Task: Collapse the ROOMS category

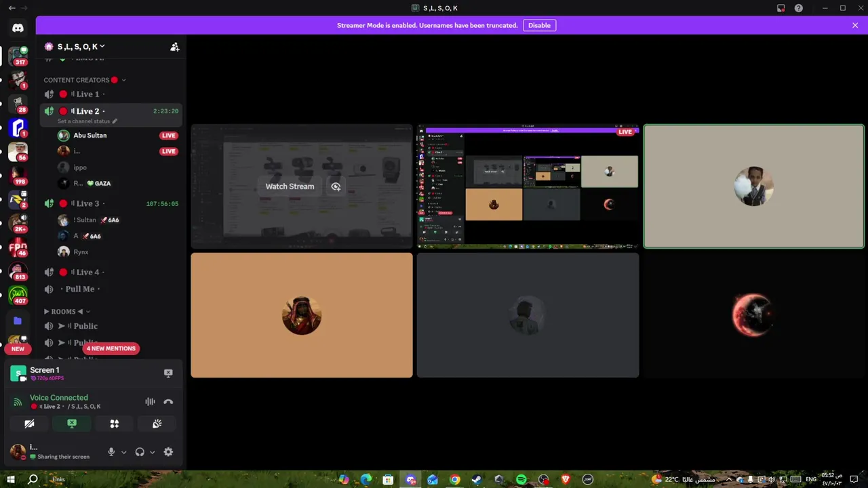Action: 67,311
